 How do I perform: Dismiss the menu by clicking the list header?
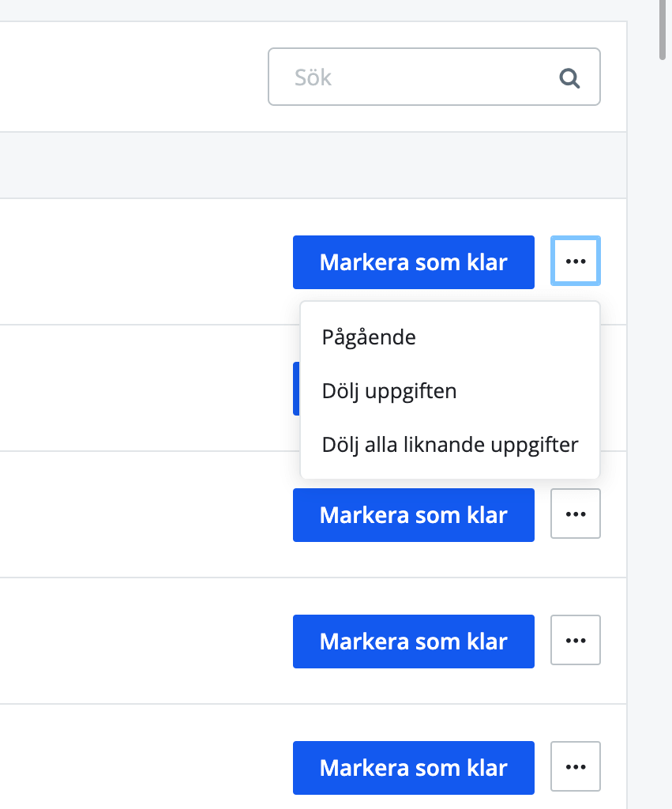pos(158,162)
